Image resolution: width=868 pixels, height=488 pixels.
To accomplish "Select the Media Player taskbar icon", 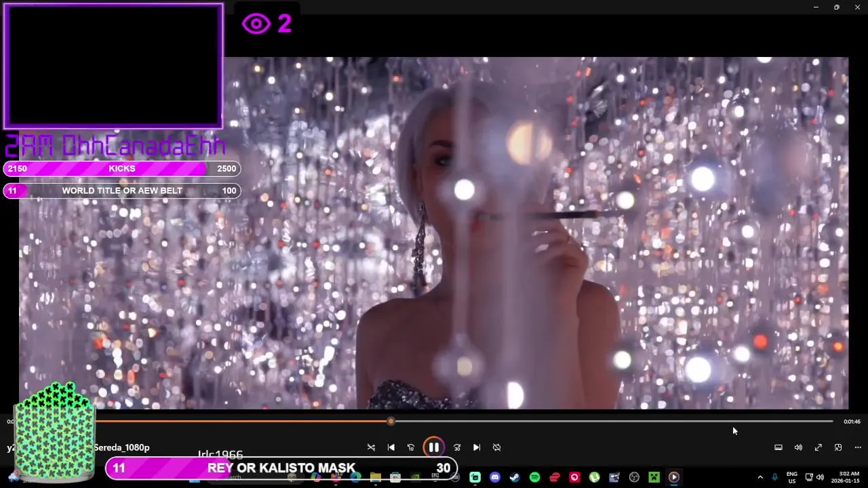I will coord(673,477).
